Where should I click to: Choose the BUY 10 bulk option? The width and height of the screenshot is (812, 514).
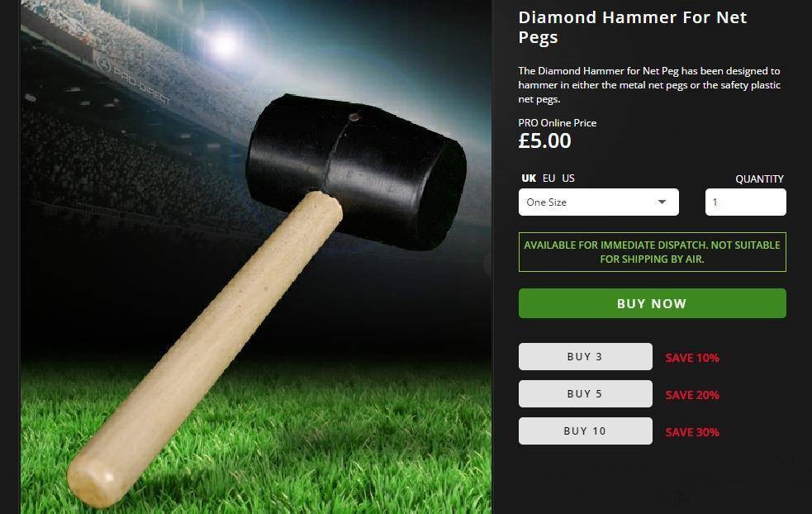[585, 431]
